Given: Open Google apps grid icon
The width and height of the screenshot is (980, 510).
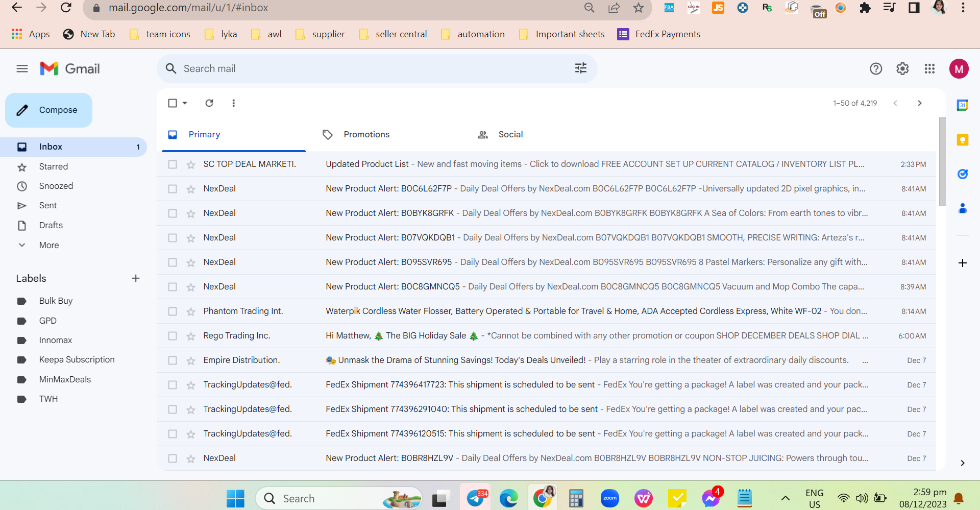Looking at the screenshot, I should pos(929,68).
